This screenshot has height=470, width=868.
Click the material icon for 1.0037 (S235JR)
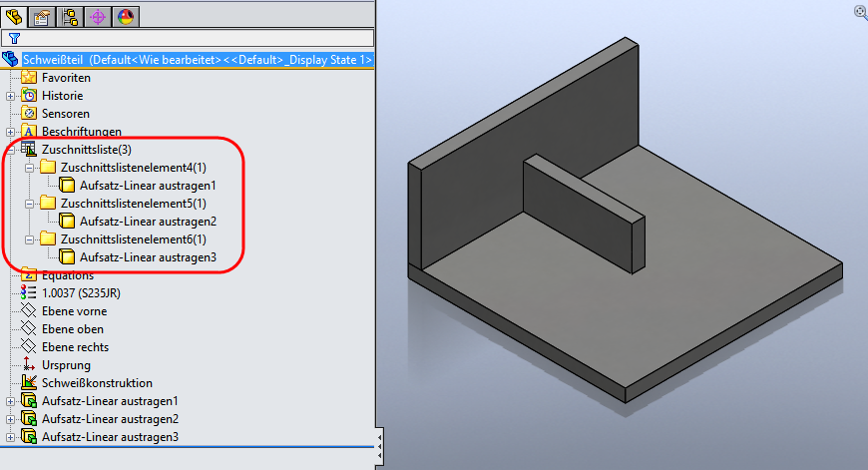29,292
